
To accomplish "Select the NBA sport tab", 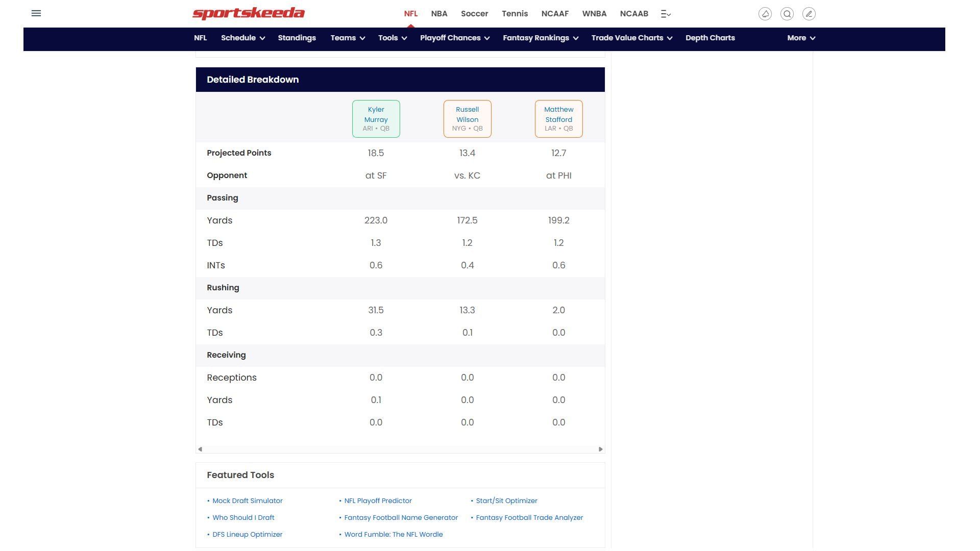I will point(439,14).
